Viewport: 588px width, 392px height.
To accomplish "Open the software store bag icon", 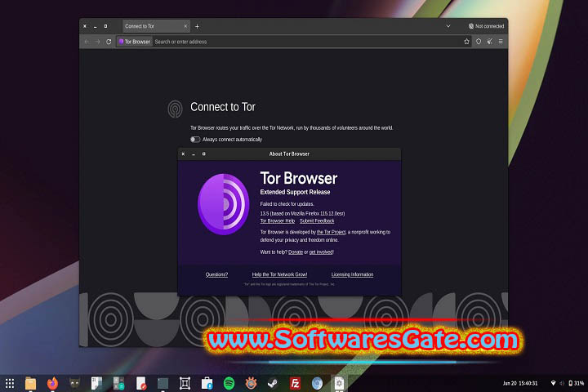I will [x=207, y=383].
